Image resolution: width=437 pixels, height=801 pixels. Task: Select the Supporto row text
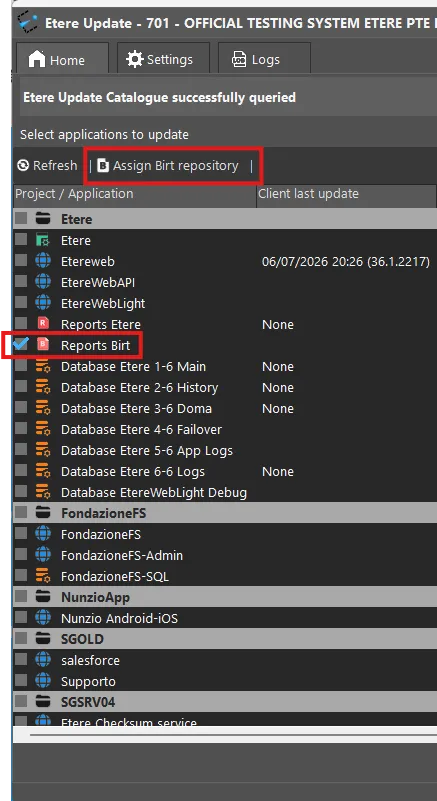pos(88,681)
